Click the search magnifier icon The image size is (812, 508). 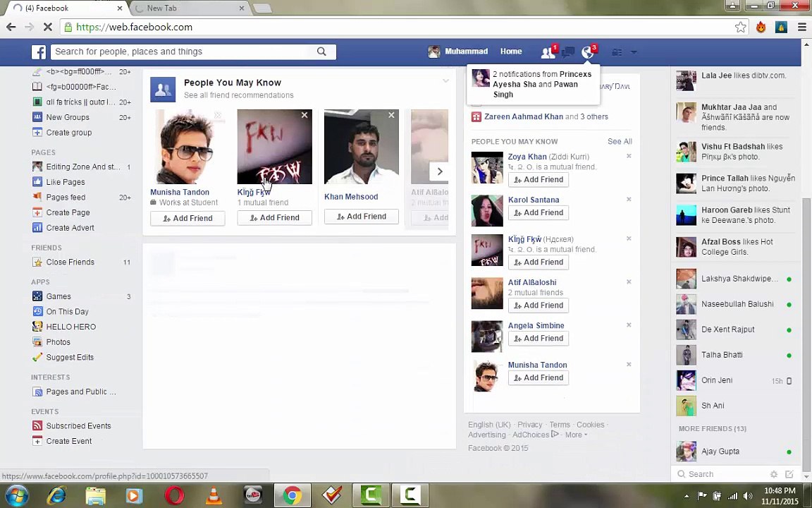coord(321,52)
